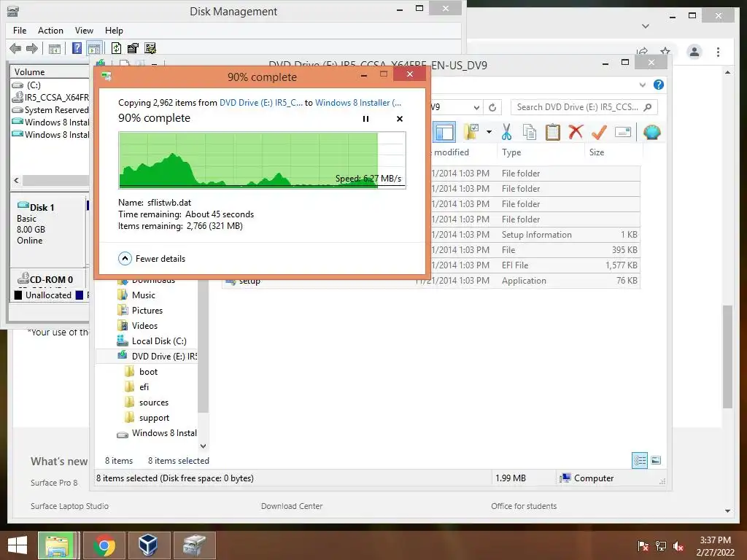Click the Paste clipboard icon
The height and width of the screenshot is (560, 747).
(553, 132)
